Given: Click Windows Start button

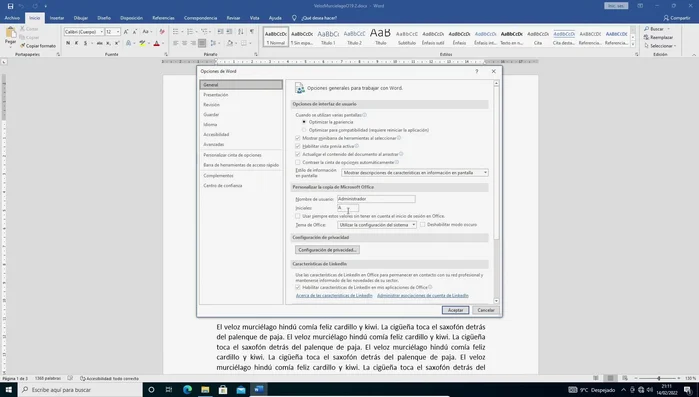Looking at the screenshot, I should point(8,390).
